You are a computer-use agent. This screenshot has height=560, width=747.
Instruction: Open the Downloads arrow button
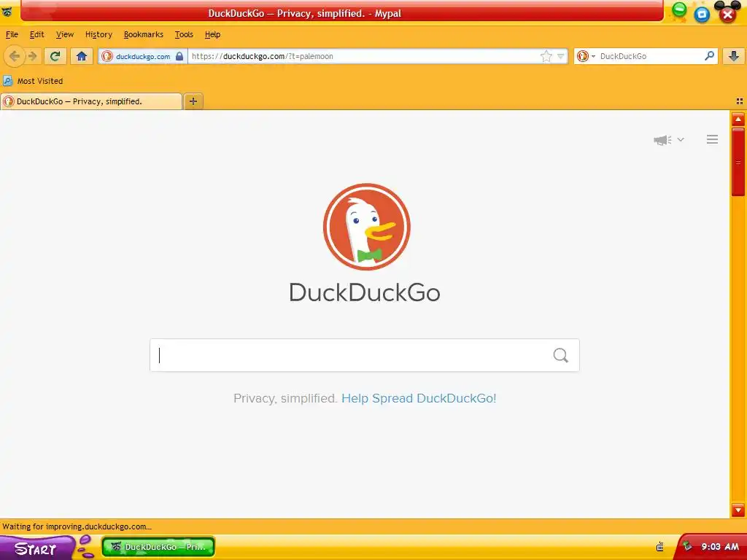click(734, 56)
